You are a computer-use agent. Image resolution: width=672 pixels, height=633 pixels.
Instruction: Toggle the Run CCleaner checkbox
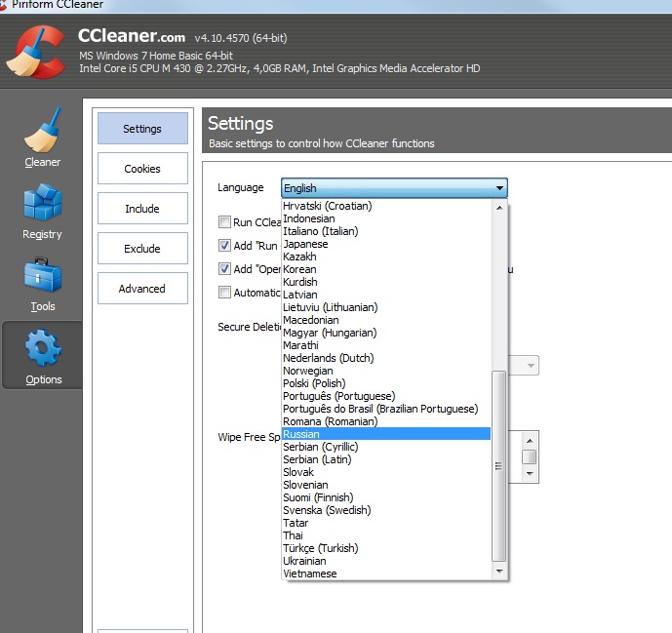pos(225,222)
